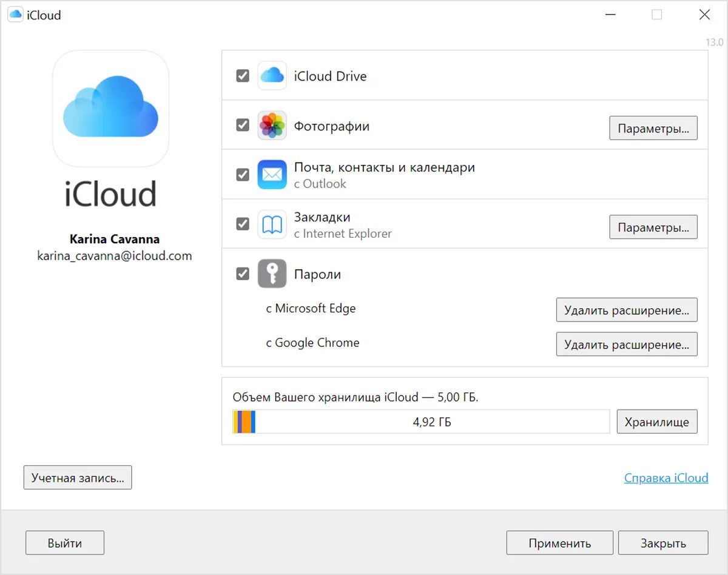
Task: Click the iCloud Drive label
Action: point(331,76)
